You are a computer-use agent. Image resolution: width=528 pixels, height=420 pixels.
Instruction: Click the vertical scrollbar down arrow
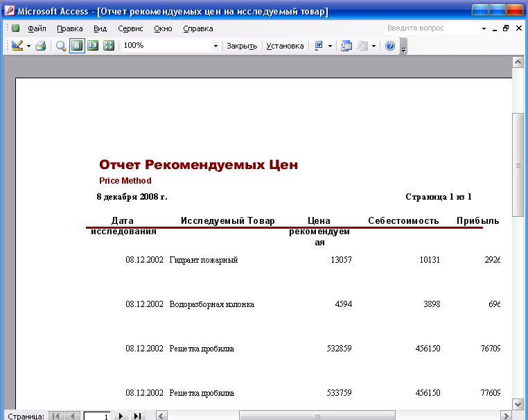click(518, 403)
